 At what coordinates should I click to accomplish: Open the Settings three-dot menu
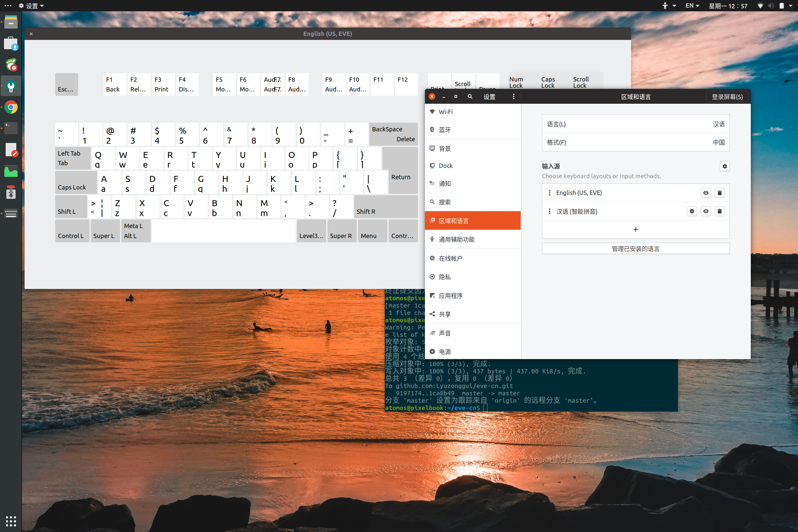click(x=513, y=97)
